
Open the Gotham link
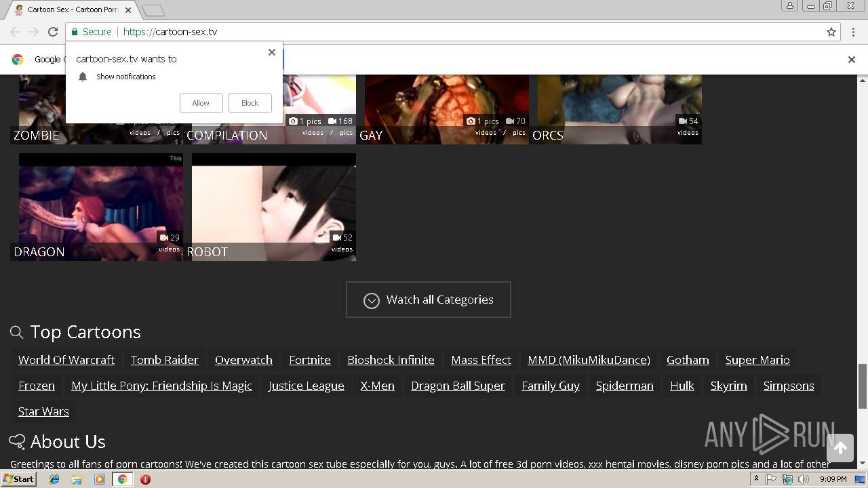click(688, 360)
